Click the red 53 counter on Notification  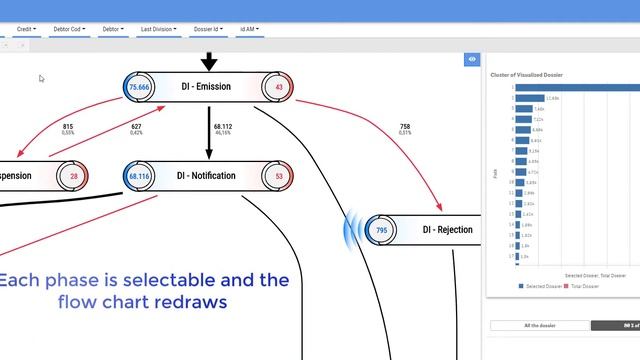[x=278, y=176]
